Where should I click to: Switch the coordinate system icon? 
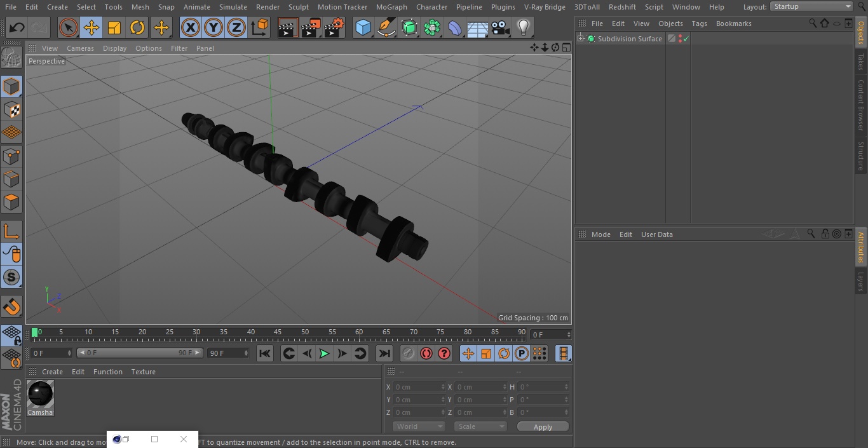click(260, 28)
